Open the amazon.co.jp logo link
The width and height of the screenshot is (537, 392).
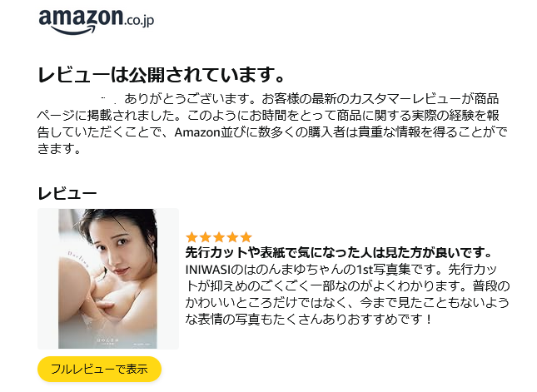pyautogui.click(x=97, y=22)
